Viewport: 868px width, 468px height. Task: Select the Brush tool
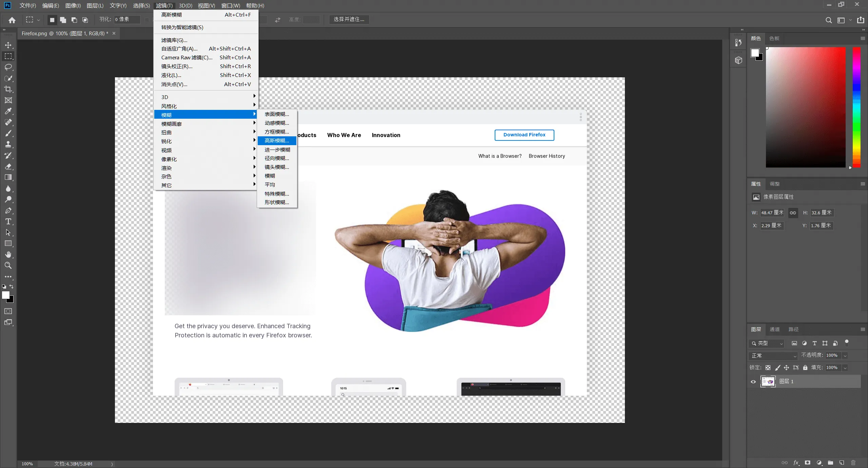pyautogui.click(x=8, y=133)
